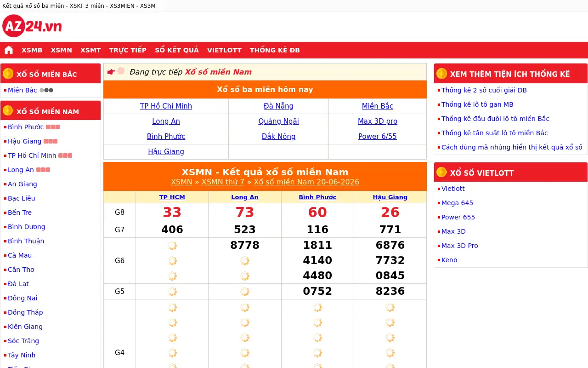The width and height of the screenshot is (588, 368).
Task: Open Hậu Giang link in today's table
Action: [x=166, y=152]
